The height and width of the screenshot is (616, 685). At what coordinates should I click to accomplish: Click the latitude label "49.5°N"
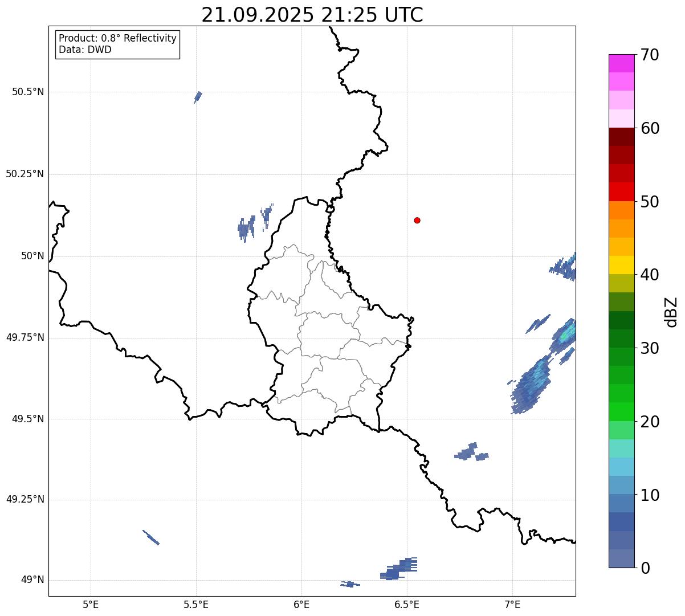pyautogui.click(x=28, y=419)
